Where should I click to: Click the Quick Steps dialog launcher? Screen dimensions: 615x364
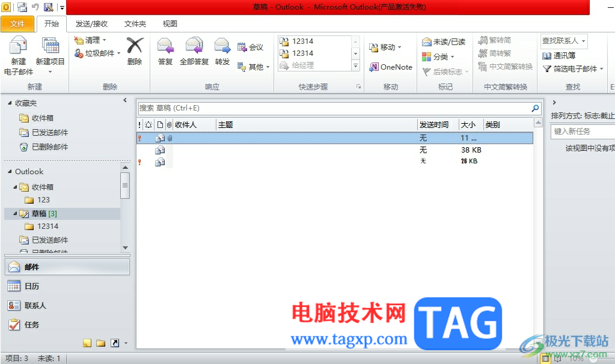click(358, 86)
